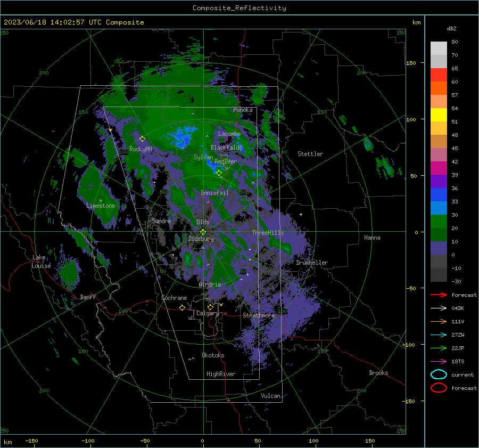Screen dimensions: 479x448
Task: Select the 39 dBZ magenta color swatch
Action: click(x=439, y=168)
